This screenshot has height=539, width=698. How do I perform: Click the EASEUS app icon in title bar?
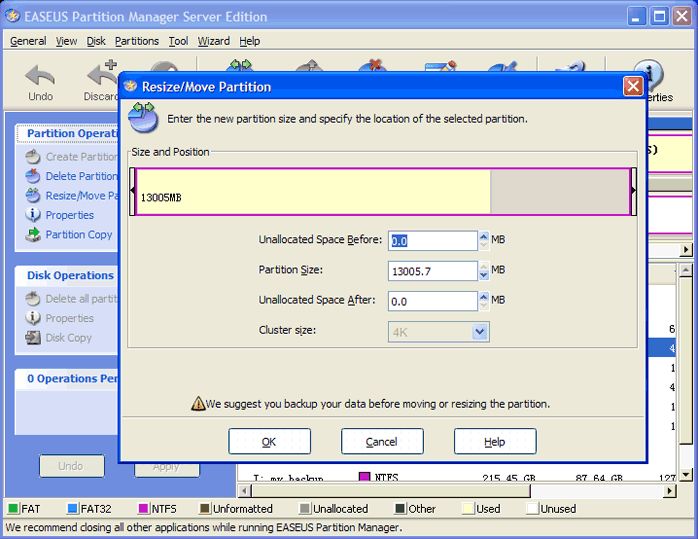tap(12, 16)
